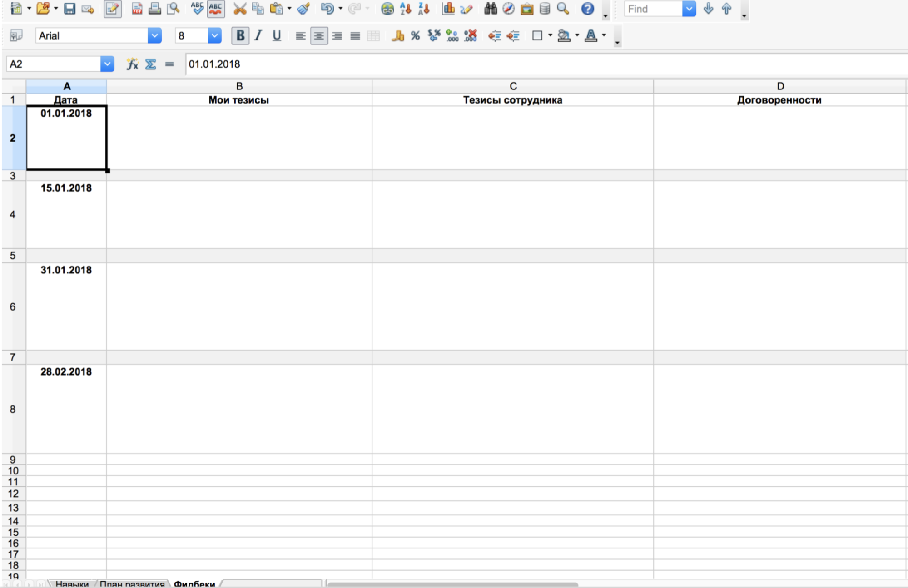The height and width of the screenshot is (588, 908).
Task: Open the Data Sources
Action: [x=545, y=9]
